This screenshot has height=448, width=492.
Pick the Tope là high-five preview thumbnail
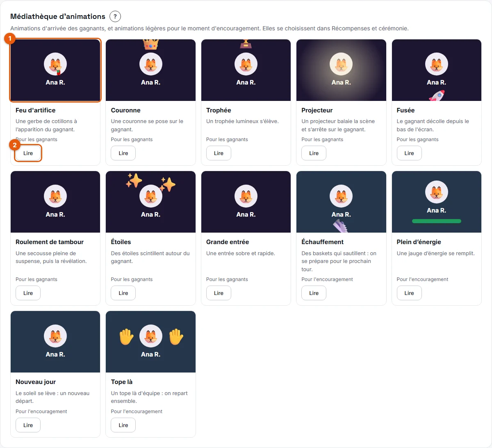pos(150,342)
